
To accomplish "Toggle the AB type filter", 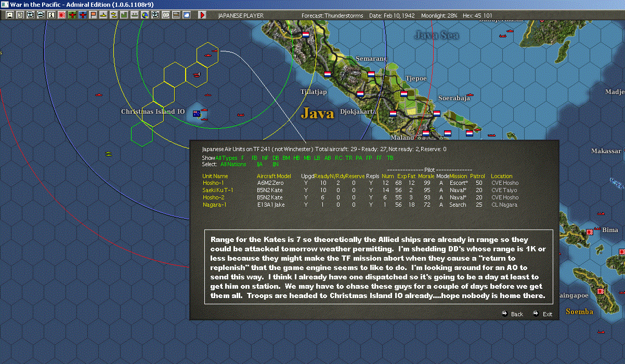I will [x=328, y=158].
